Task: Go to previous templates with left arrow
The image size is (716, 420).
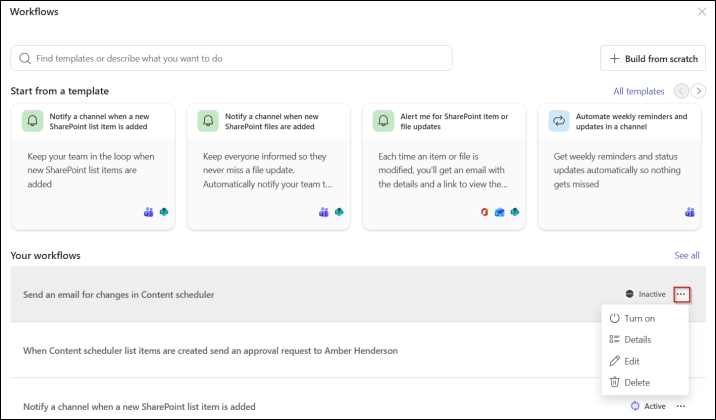Action: pos(681,91)
